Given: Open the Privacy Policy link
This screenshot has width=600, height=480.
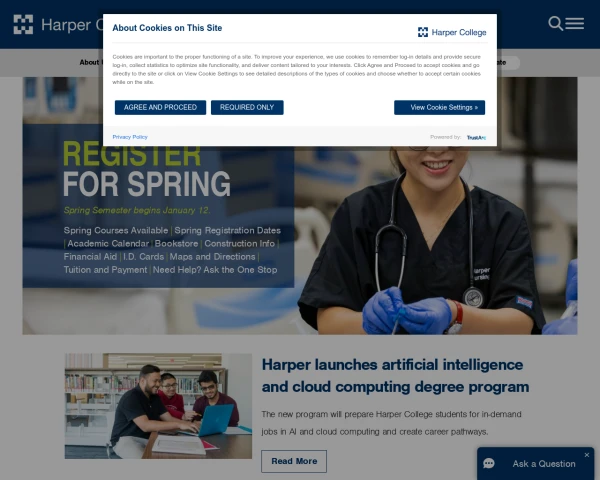Looking at the screenshot, I should point(130,137).
